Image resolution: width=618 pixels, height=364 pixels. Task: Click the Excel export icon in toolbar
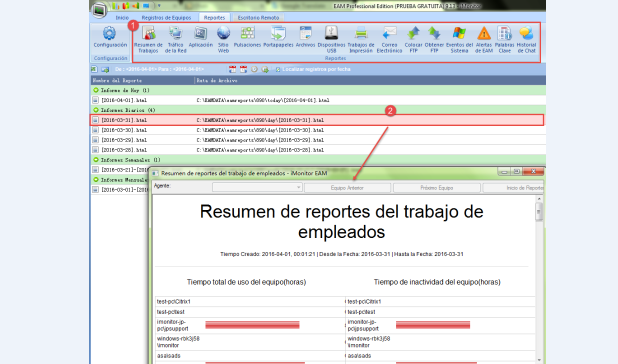tap(94, 69)
